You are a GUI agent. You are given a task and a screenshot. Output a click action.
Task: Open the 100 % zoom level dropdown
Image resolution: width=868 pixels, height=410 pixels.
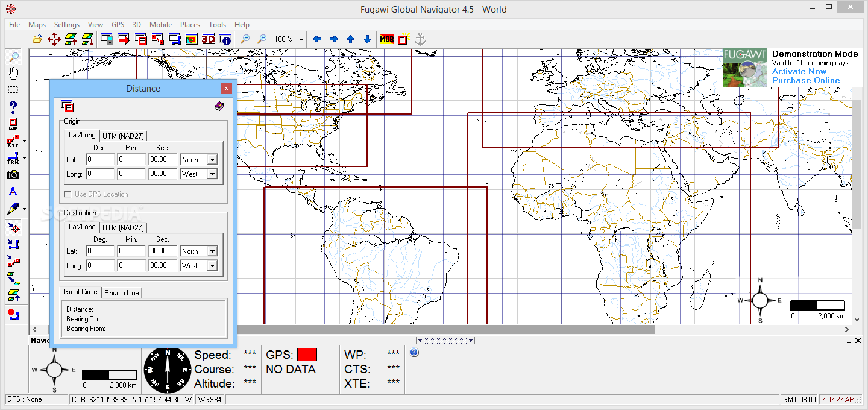301,40
